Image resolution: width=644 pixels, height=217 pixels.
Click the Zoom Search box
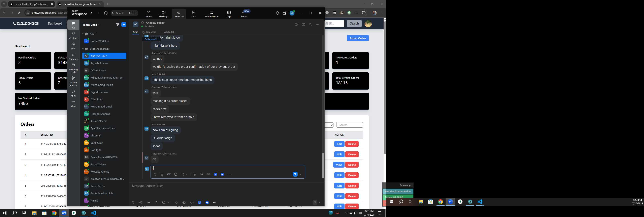tap(124, 13)
